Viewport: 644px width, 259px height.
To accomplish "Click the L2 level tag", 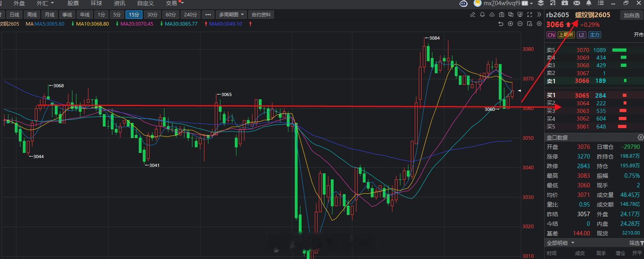I will (582, 35).
